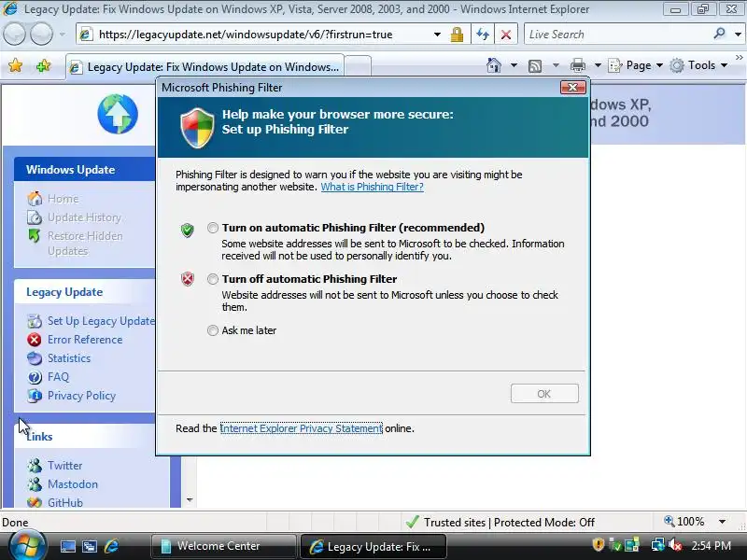Image resolution: width=747 pixels, height=560 pixels.
Task: Open the Page menu
Action: pyautogui.click(x=636, y=65)
